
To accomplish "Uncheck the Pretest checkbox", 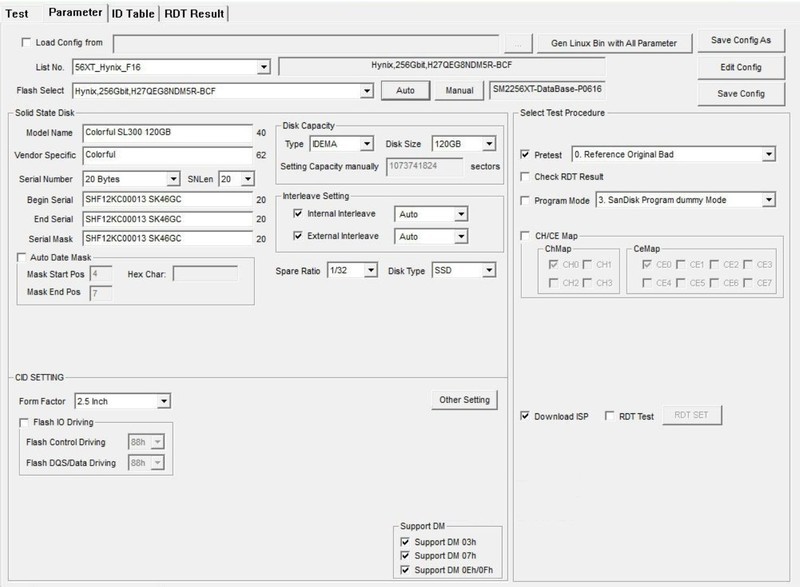I will [526, 155].
